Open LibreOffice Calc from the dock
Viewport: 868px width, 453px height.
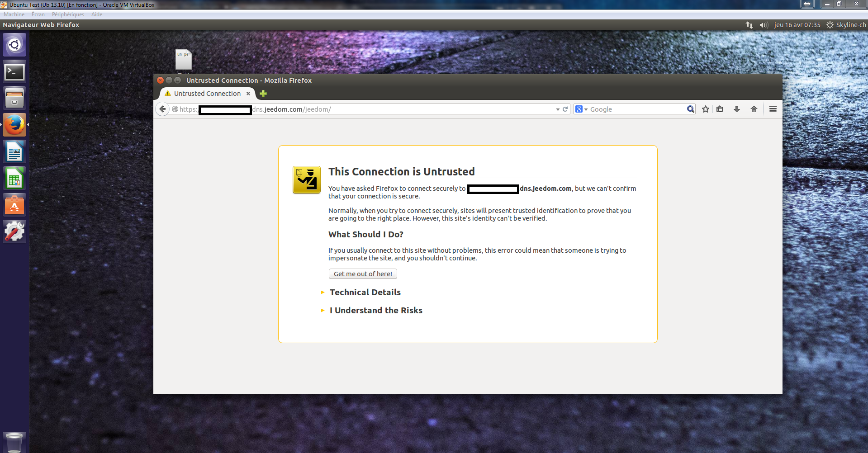click(14, 178)
